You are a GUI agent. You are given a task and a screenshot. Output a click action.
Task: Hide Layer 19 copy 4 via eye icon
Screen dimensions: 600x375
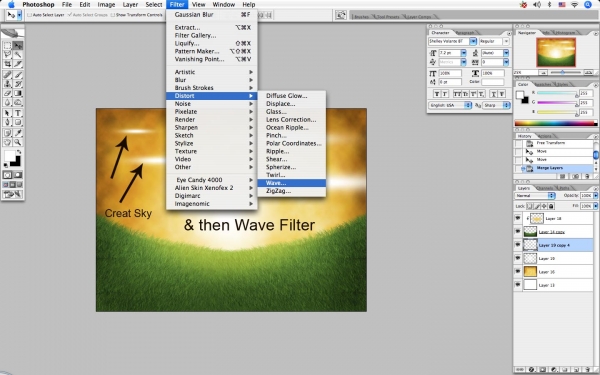[x=518, y=245]
